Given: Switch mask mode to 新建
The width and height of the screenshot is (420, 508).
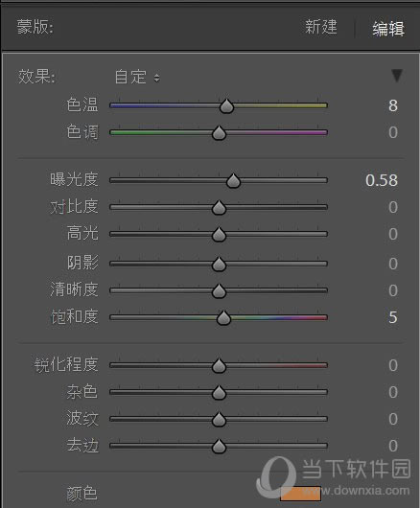Looking at the screenshot, I should coord(321,27).
